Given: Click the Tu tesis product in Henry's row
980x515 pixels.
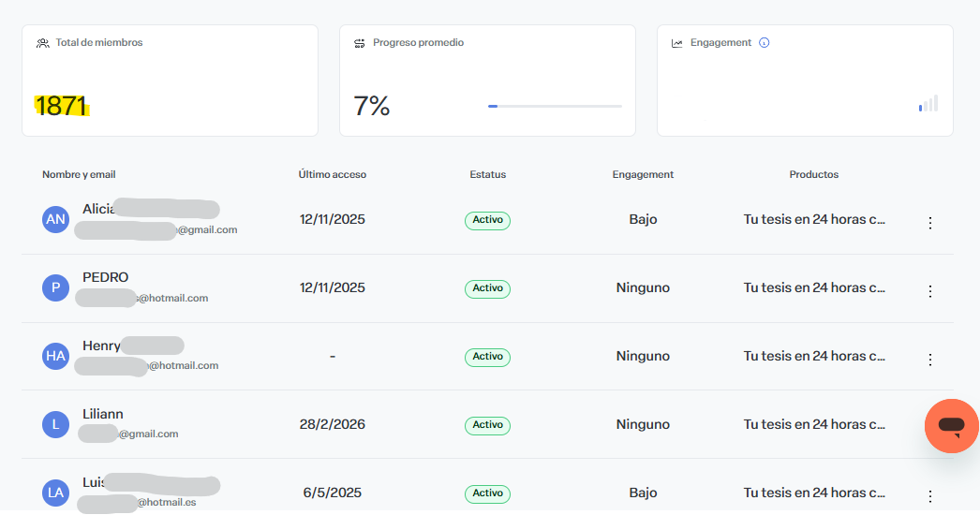Looking at the screenshot, I should (814, 356).
